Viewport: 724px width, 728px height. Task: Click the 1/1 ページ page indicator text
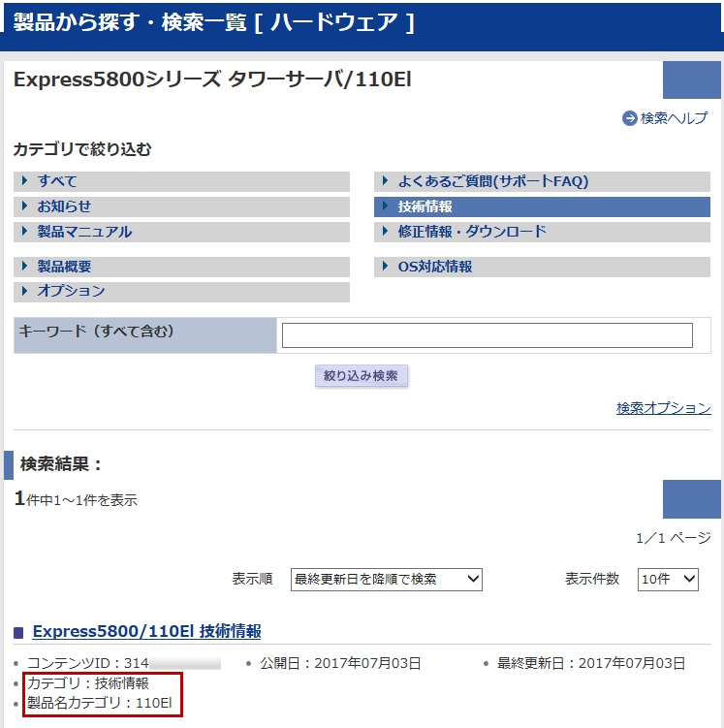(x=673, y=538)
